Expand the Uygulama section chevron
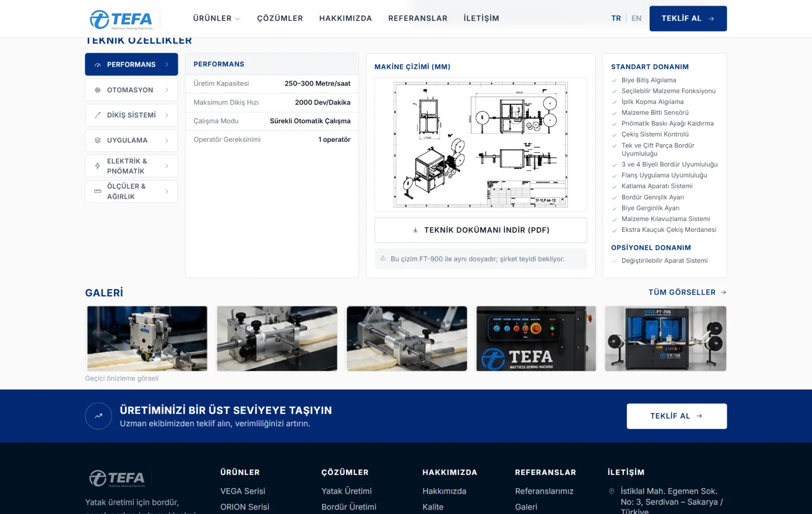The image size is (812, 514). tap(167, 141)
